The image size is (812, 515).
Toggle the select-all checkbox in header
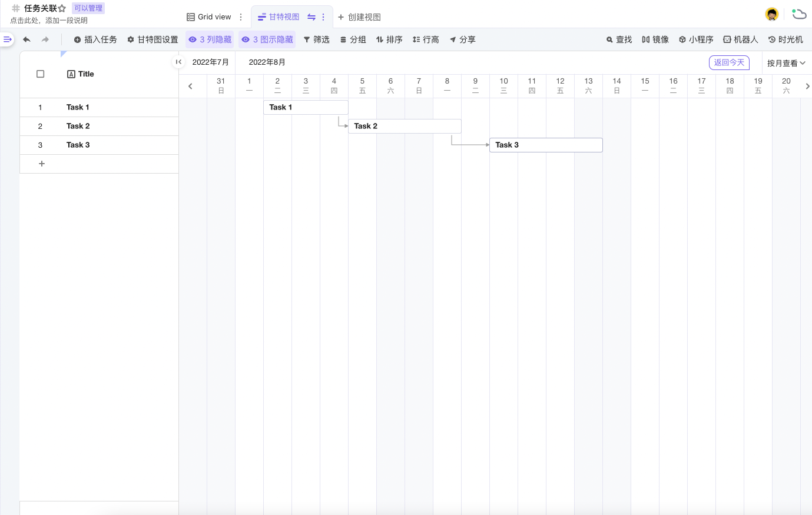tap(41, 74)
